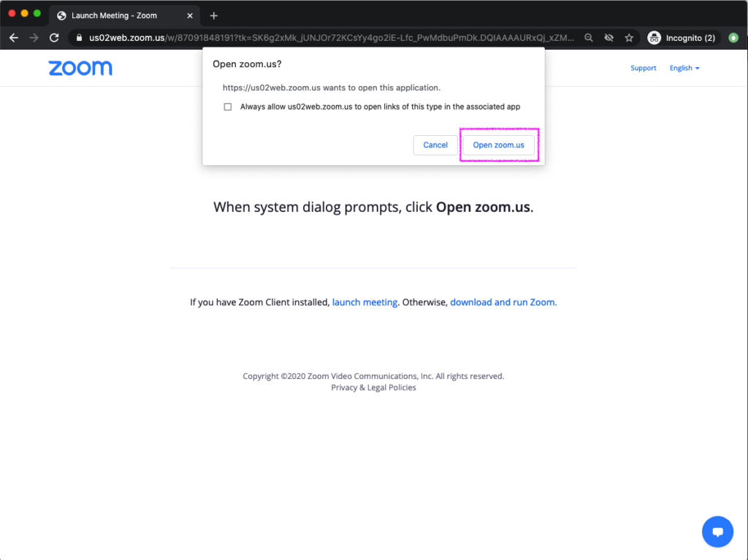Click the third-party cookie blocked eye icon

(608, 38)
